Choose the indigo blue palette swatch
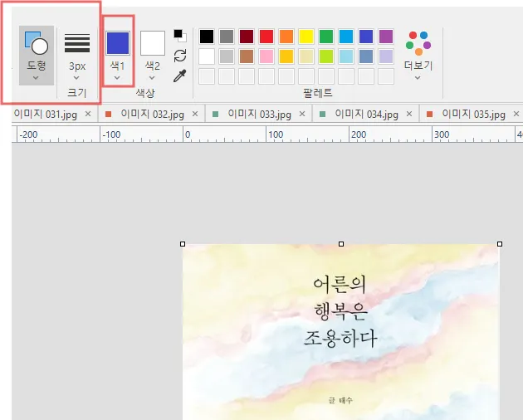This screenshot has height=420, width=523. (366, 37)
